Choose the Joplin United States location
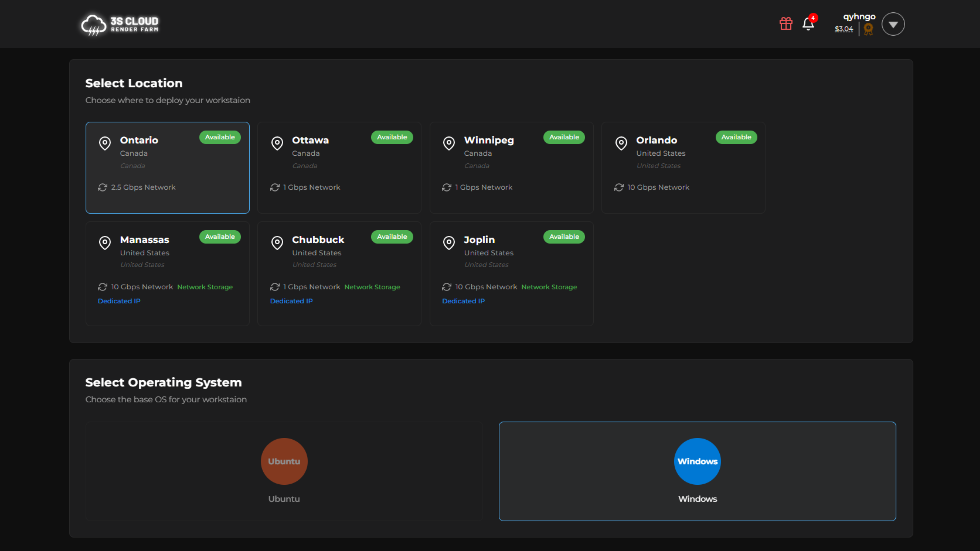This screenshot has height=551, width=980. click(x=511, y=273)
